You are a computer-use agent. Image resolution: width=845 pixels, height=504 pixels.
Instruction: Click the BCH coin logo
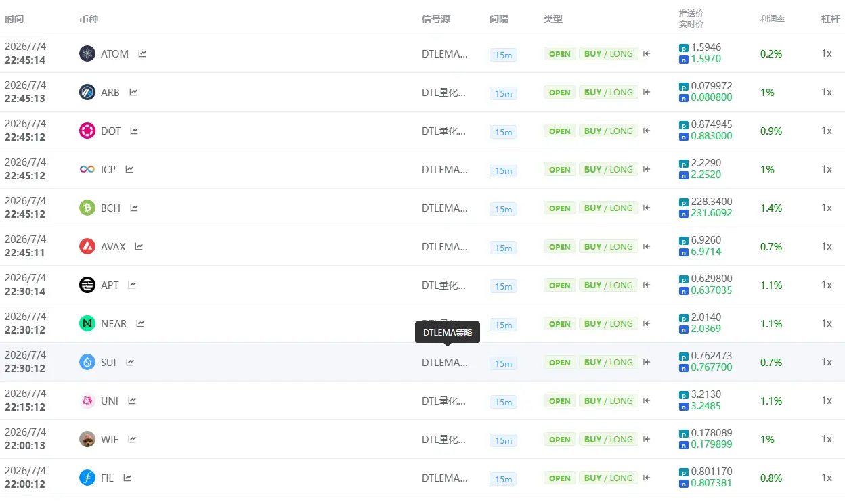click(87, 208)
